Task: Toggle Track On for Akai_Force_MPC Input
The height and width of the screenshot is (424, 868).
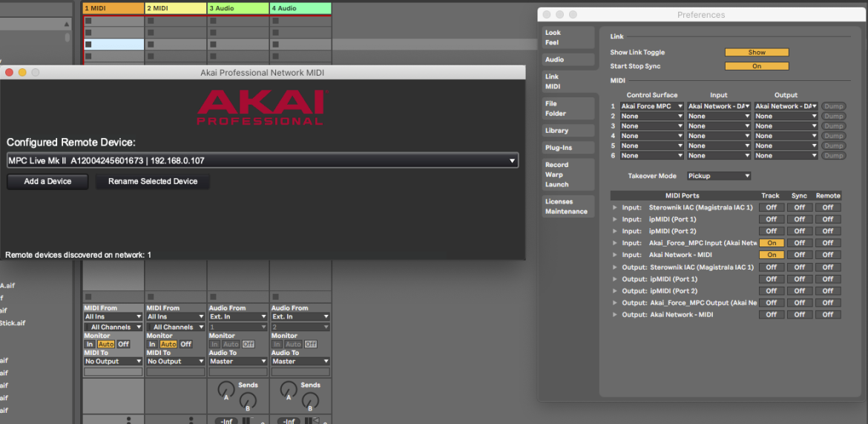Action: point(771,243)
